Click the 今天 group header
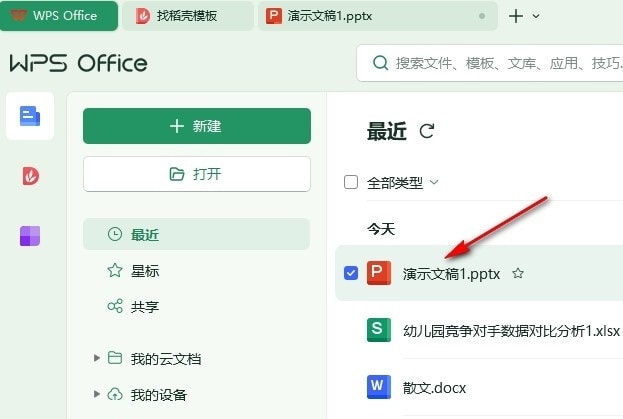 [x=381, y=229]
